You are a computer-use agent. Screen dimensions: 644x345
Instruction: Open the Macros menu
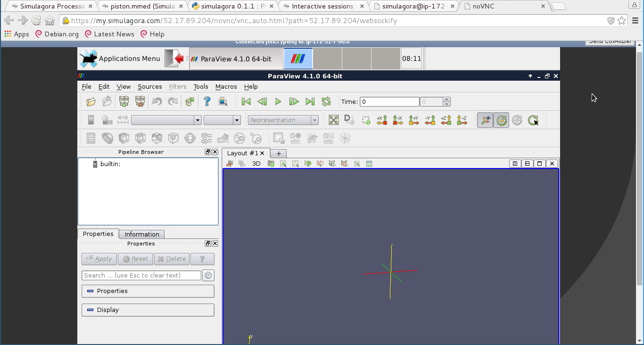(x=226, y=87)
